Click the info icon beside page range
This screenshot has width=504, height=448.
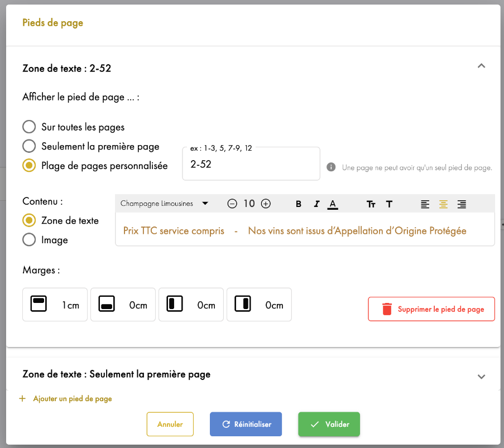[331, 167]
